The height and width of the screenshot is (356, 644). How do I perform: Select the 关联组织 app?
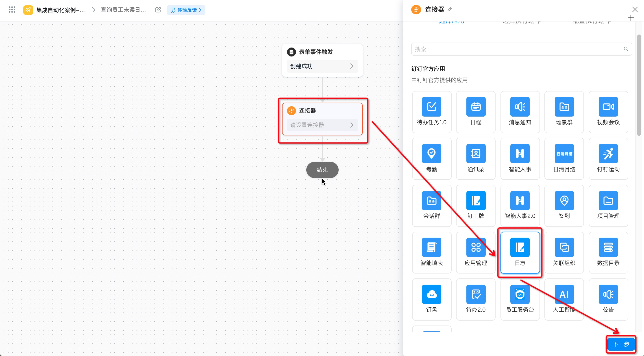(564, 252)
